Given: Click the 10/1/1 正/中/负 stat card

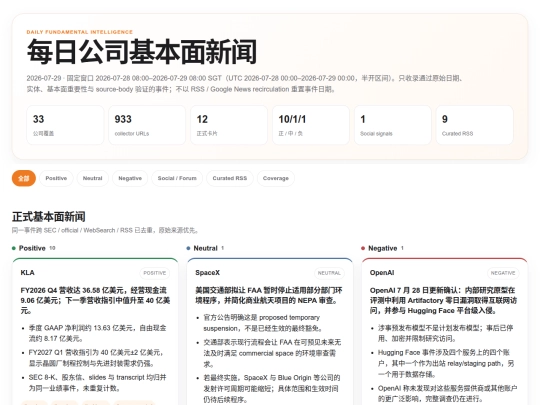Looking at the screenshot, I should (311, 125).
